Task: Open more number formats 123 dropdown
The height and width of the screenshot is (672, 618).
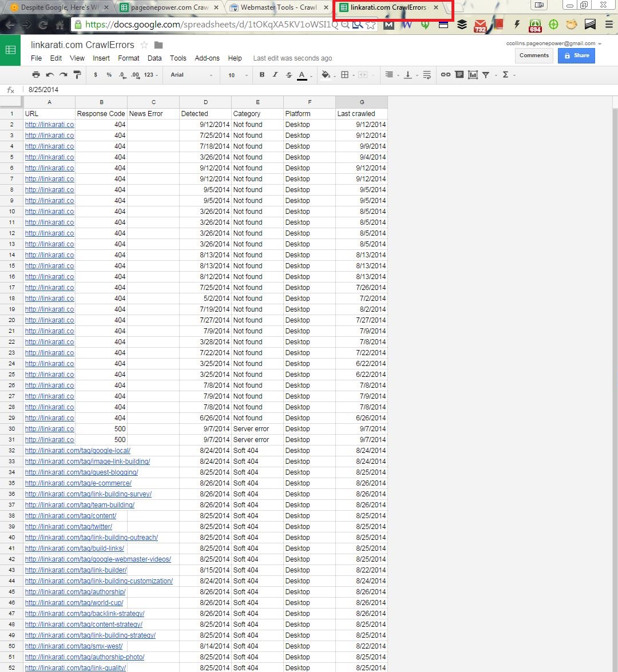Action: (150, 74)
